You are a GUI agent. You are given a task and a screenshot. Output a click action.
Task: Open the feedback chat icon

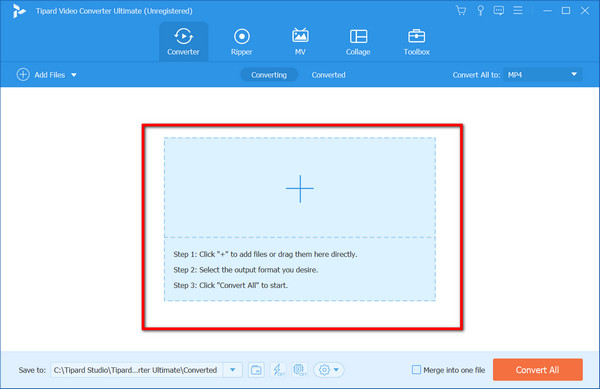pos(499,10)
